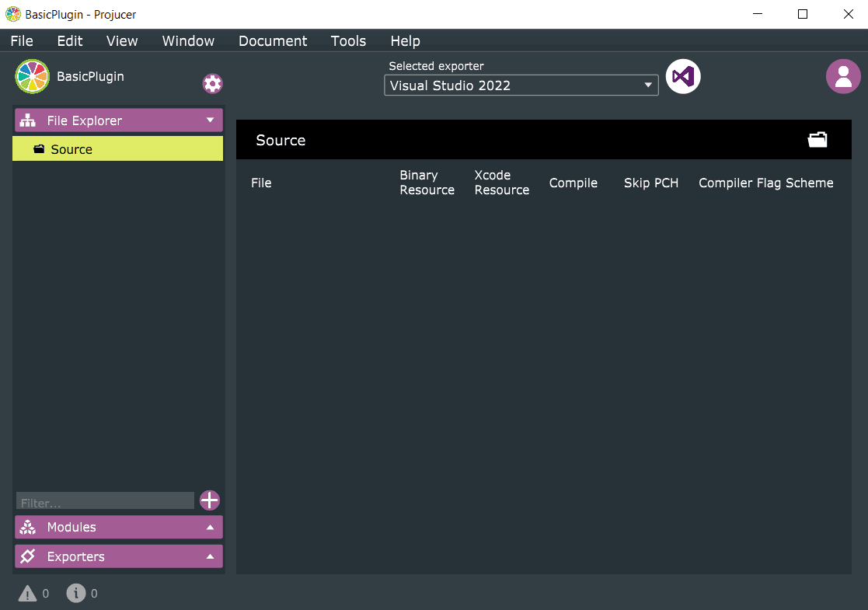Viewport: 868px width, 610px height.
Task: Click the open folder icon in Source header
Action: [817, 140]
